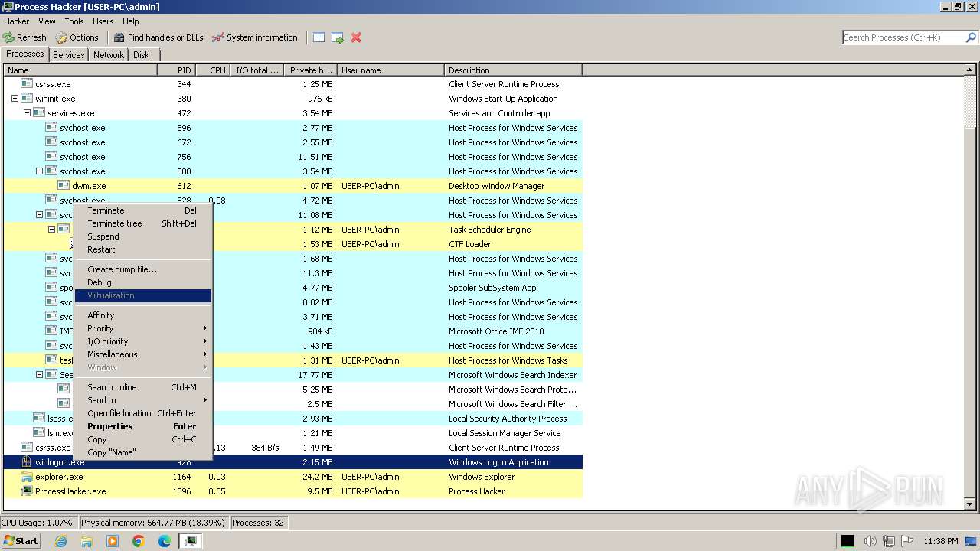Open the Help menu
Image resolution: width=980 pixels, height=551 pixels.
point(131,21)
